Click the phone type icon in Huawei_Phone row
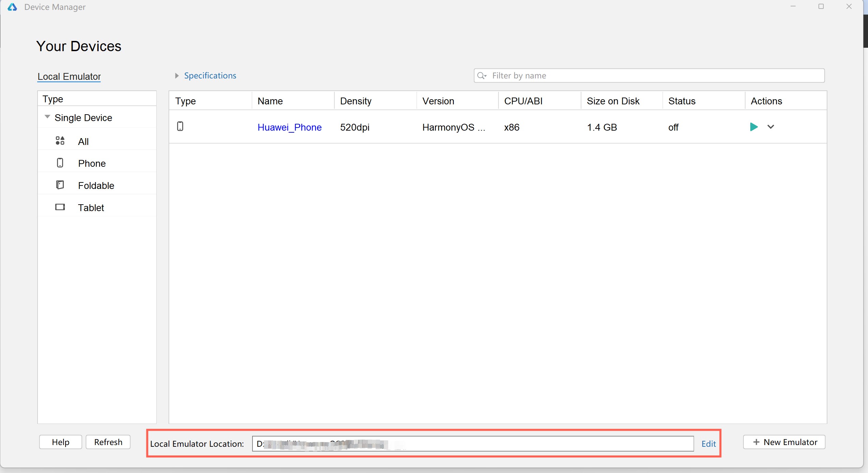 pyautogui.click(x=180, y=127)
